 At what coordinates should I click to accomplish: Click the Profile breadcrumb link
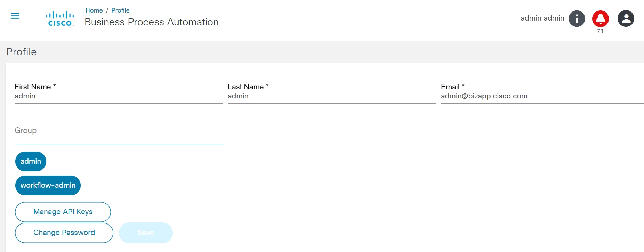click(120, 10)
